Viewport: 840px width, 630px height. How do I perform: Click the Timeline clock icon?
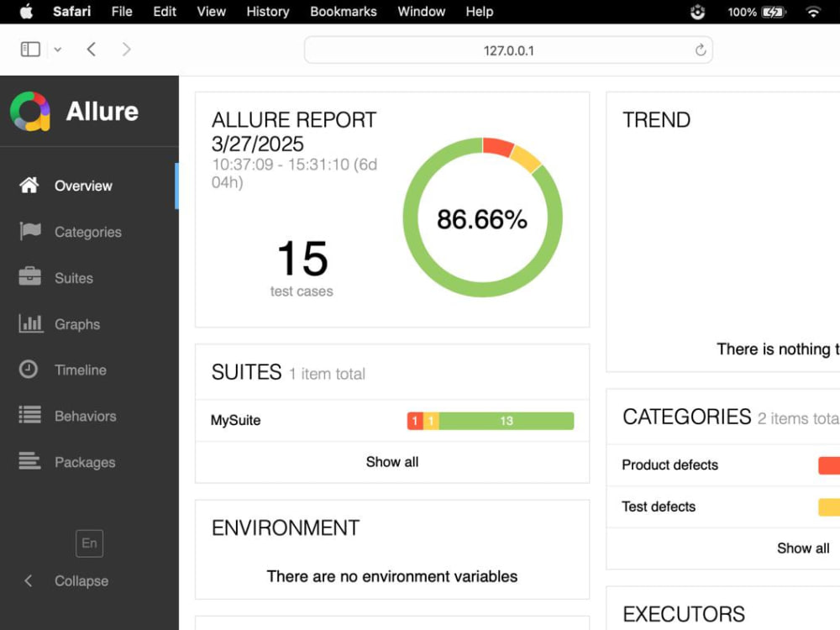click(29, 369)
